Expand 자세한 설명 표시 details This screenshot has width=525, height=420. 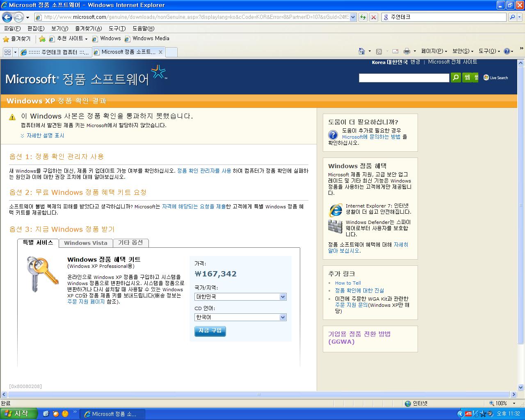[x=42, y=136]
